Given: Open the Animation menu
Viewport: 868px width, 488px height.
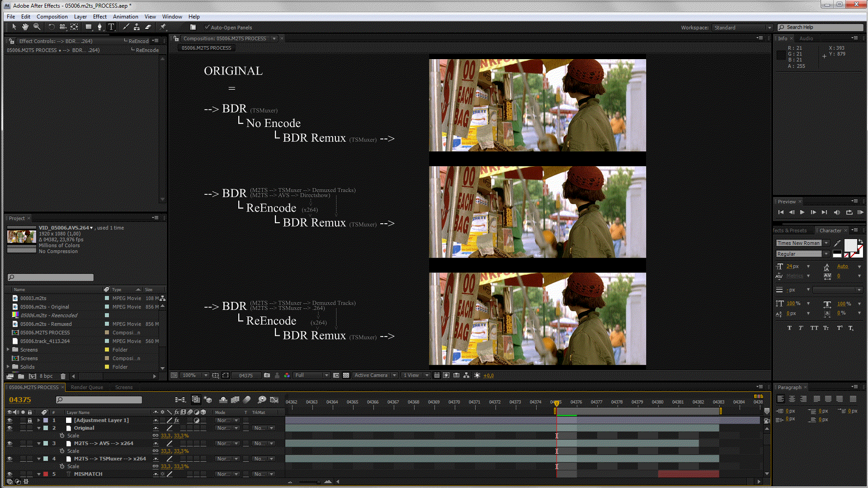Looking at the screenshot, I should tap(125, 17).
